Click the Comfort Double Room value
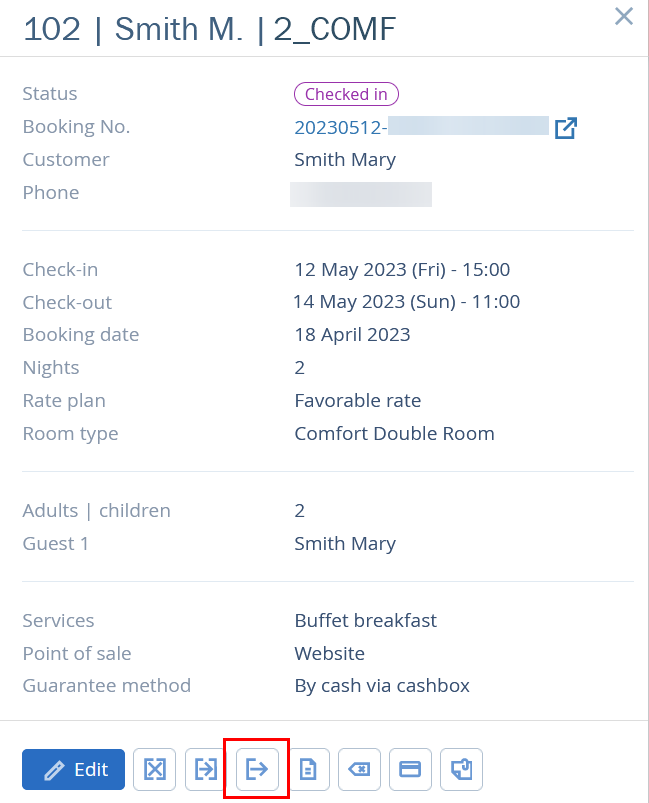The width and height of the screenshot is (649, 803). 394,434
